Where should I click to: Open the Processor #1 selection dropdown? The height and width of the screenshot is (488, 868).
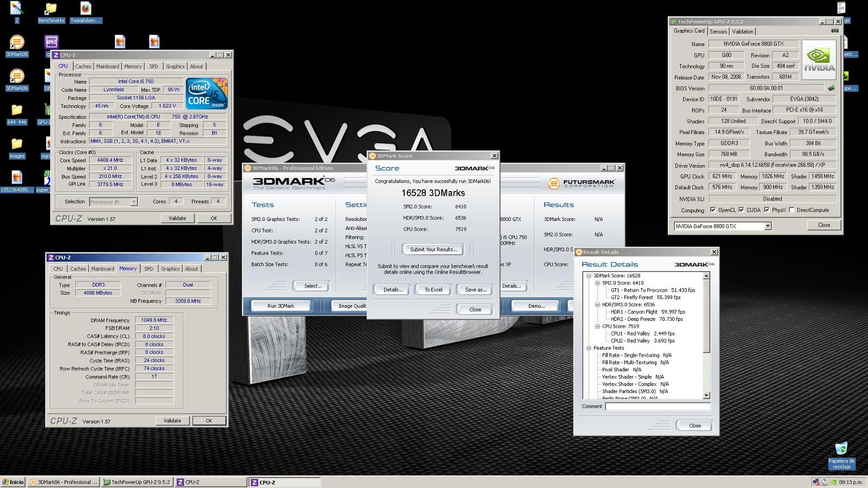click(134, 202)
